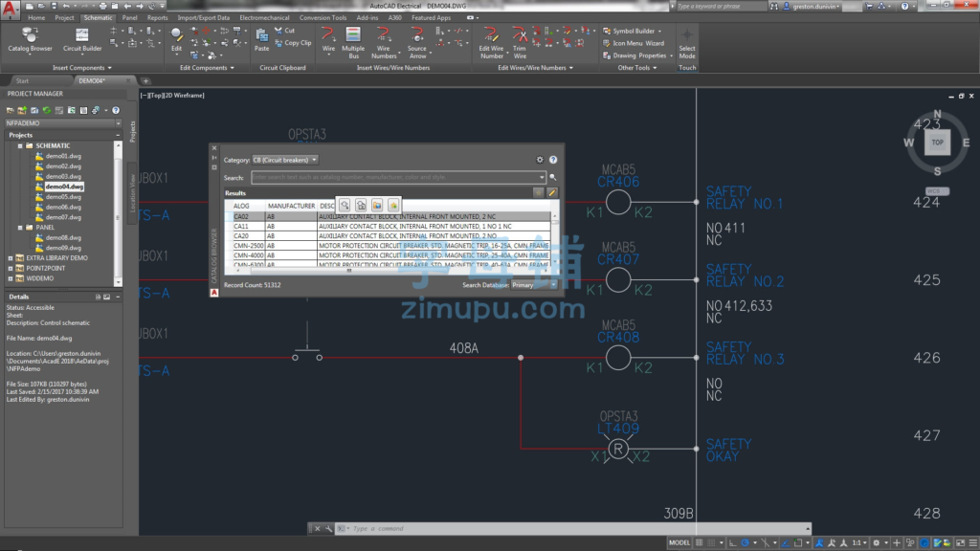Open the AutoCAD application menu logo
Viewport: 980px width, 551px height.
pos(10,9)
